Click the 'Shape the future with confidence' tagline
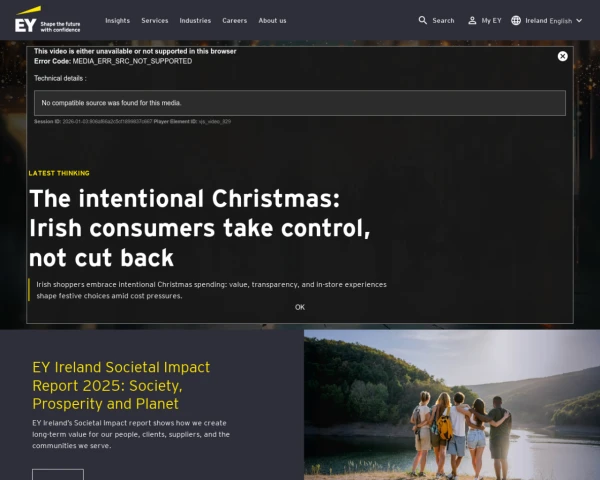600x480 pixels. (60, 27)
